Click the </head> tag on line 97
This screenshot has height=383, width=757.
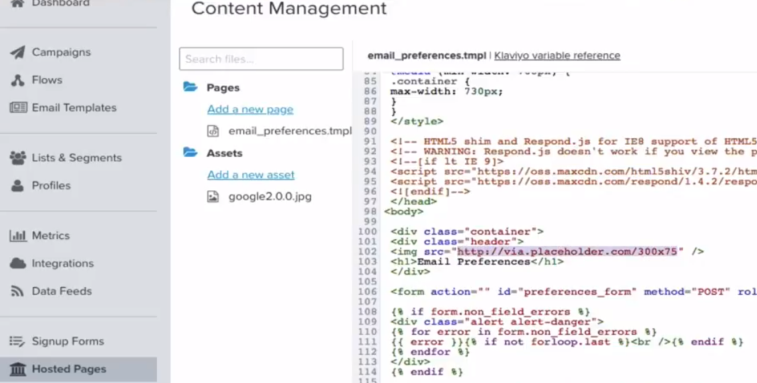point(413,201)
